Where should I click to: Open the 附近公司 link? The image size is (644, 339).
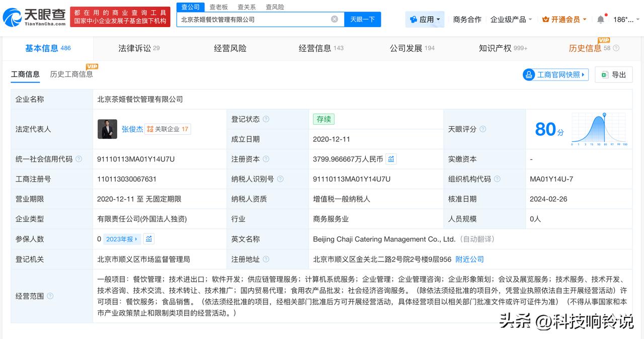coord(470,259)
